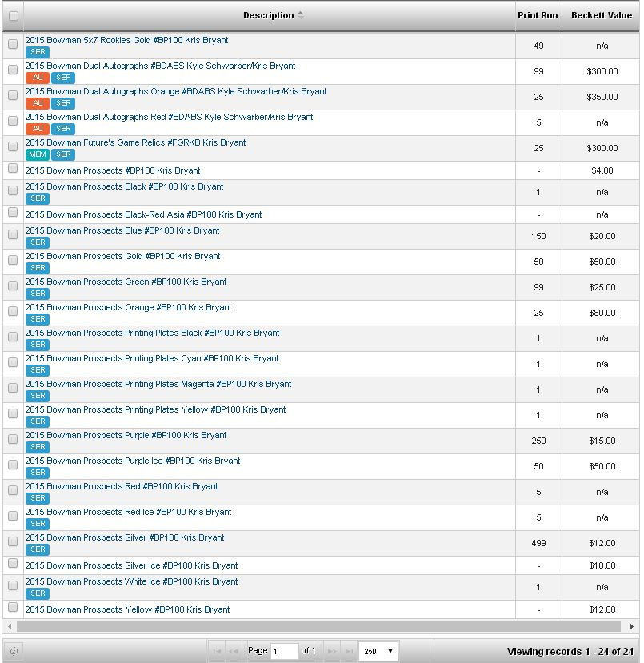644x663 pixels.
Task: Click the SER badge under 5x7 Rookies Gold
Action: pyautogui.click(x=38, y=52)
